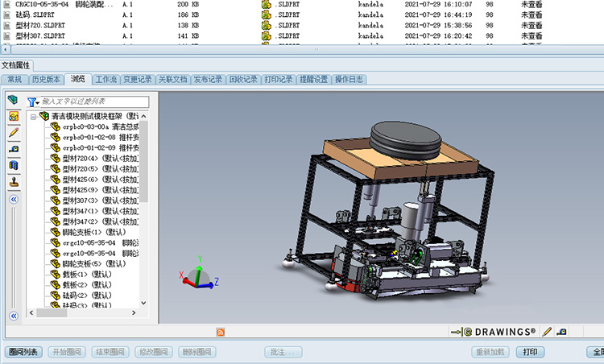The image size is (604, 364).
Task: Collapse the root assembly tree node
Action: click(x=34, y=116)
